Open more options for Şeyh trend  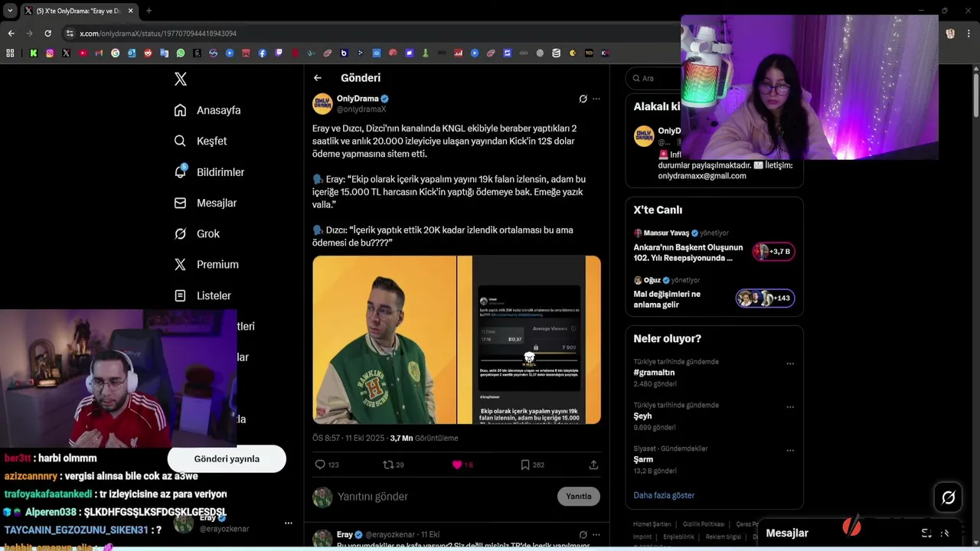[790, 407]
